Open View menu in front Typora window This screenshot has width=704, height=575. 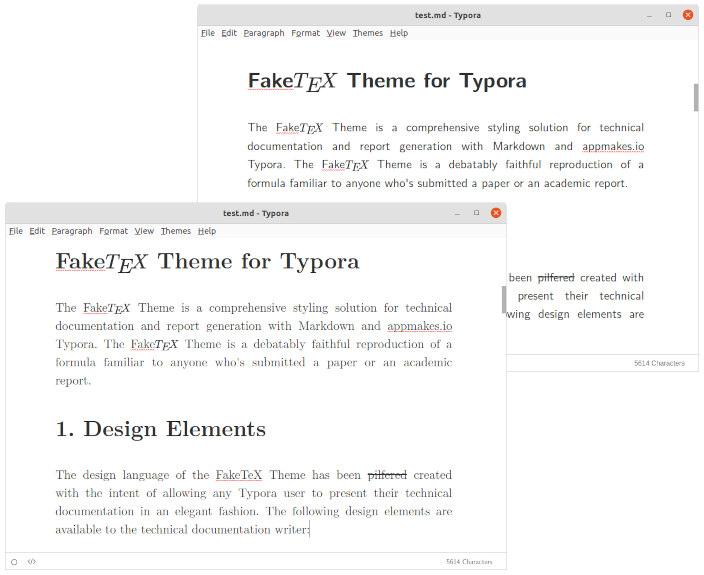click(x=144, y=231)
